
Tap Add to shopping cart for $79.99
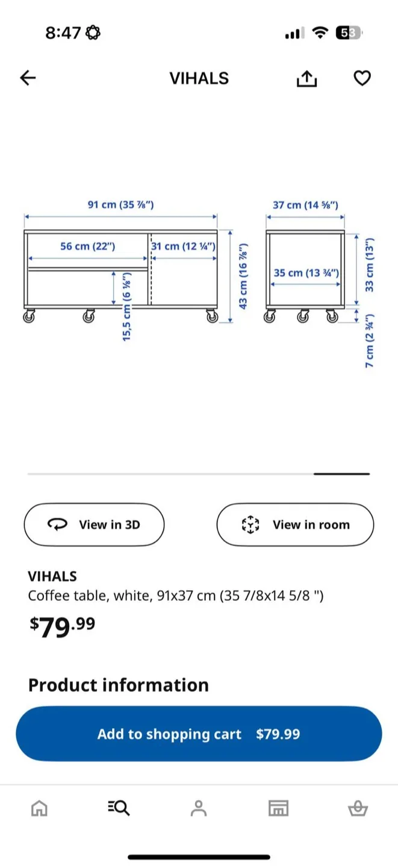click(199, 734)
